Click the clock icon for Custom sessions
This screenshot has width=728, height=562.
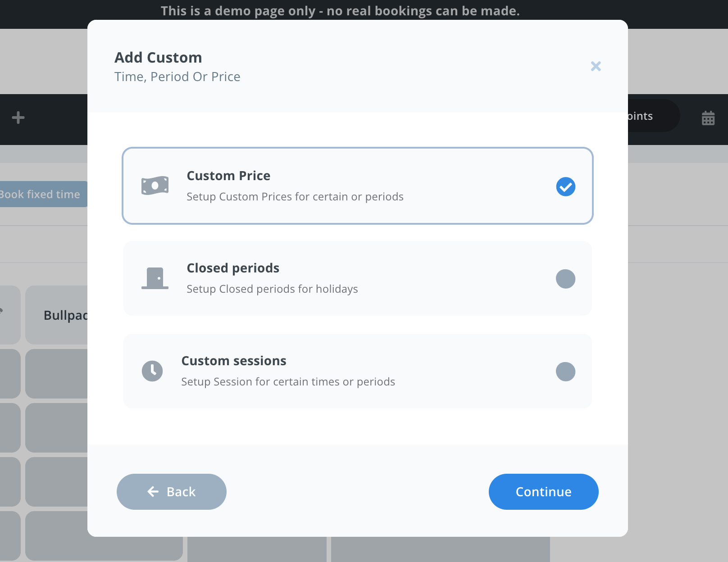click(x=152, y=371)
